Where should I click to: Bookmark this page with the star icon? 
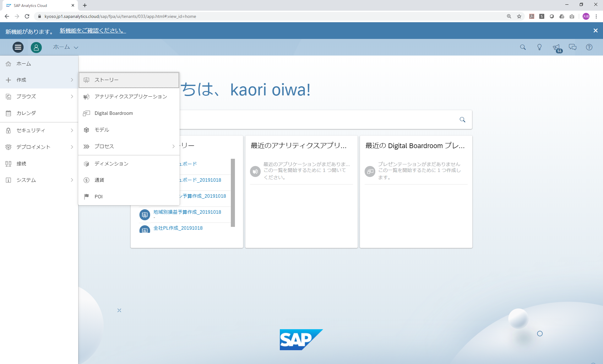pos(519,16)
